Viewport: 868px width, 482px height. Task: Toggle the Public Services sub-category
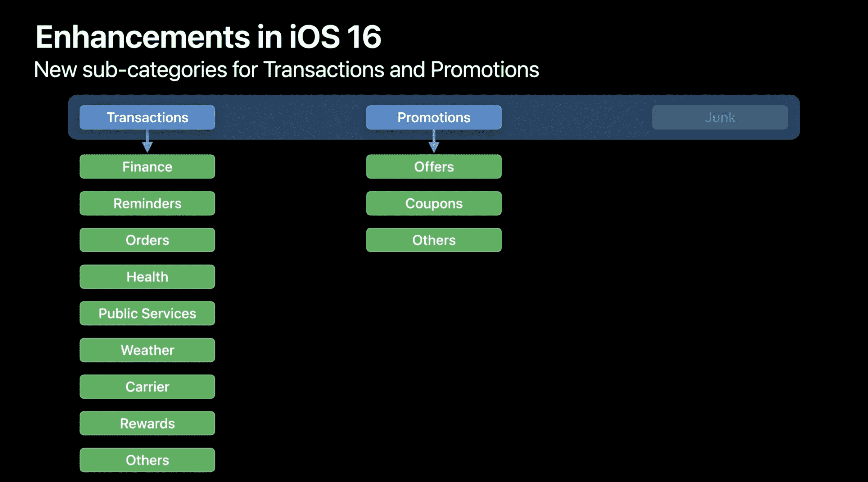click(x=147, y=313)
